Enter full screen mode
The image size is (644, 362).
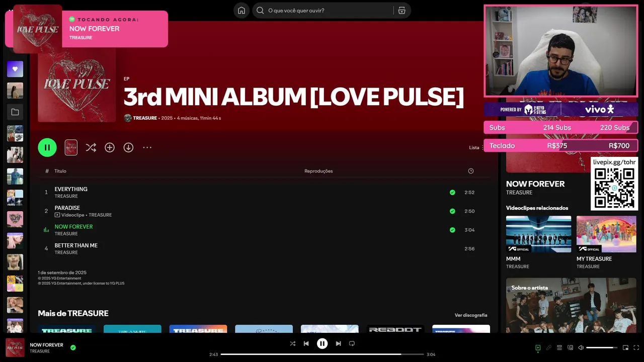636,347
